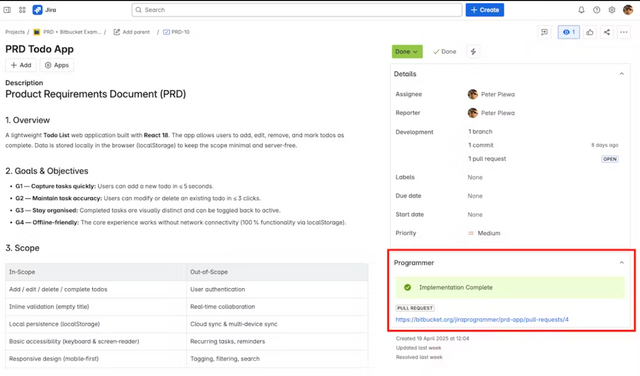The height and width of the screenshot is (376, 640).
Task: Collapse the Details section
Action: pos(621,74)
